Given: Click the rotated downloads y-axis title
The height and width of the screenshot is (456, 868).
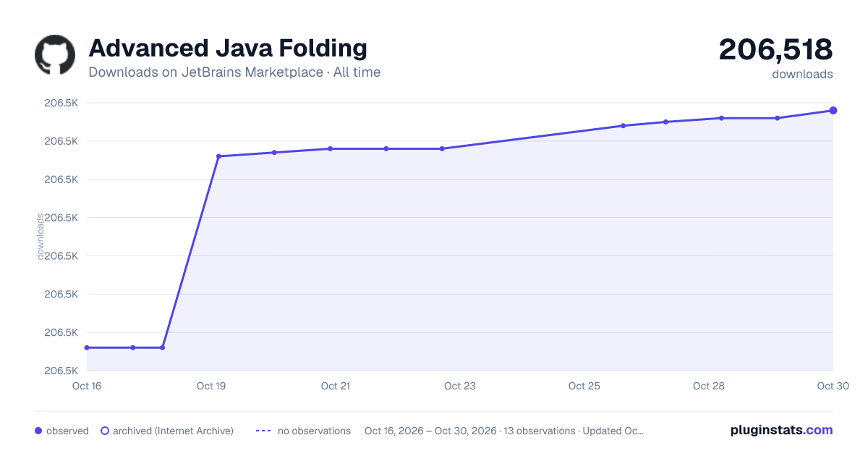Looking at the screenshot, I should pos(41,237).
